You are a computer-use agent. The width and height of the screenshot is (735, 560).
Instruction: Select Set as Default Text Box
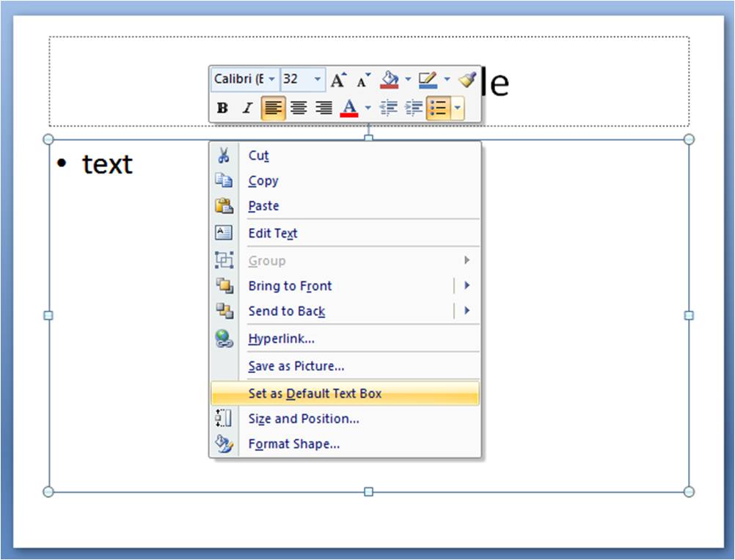315,393
